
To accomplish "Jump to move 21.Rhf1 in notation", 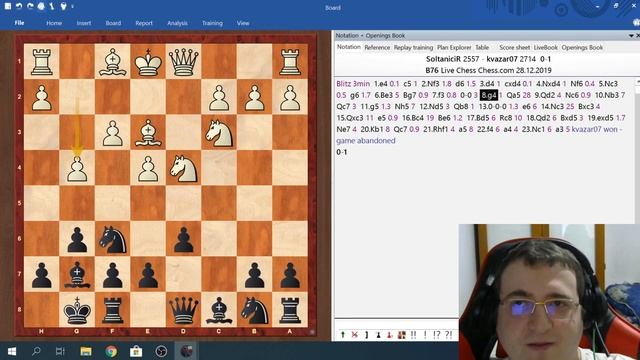I will click(x=436, y=129).
